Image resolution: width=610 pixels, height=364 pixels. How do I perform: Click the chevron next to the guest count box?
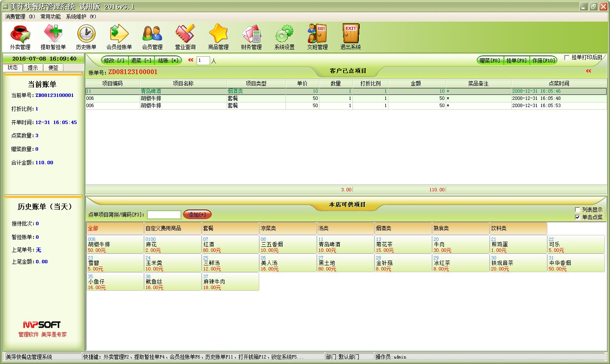click(190, 60)
